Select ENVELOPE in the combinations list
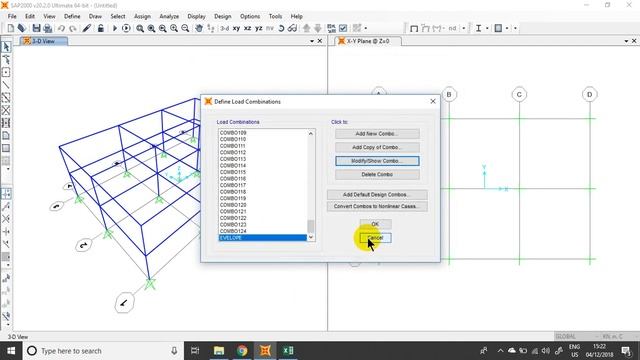This screenshot has width=640, height=360. pyautogui.click(x=262, y=238)
